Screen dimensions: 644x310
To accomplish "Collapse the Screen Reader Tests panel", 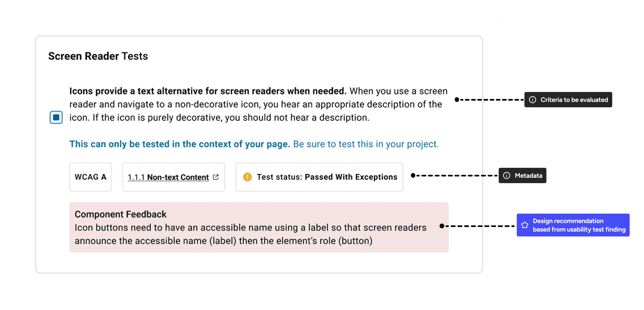I will [98, 56].
